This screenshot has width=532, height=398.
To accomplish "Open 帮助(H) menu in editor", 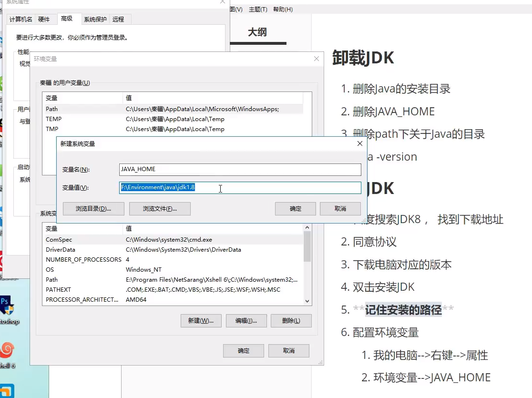I will (283, 10).
